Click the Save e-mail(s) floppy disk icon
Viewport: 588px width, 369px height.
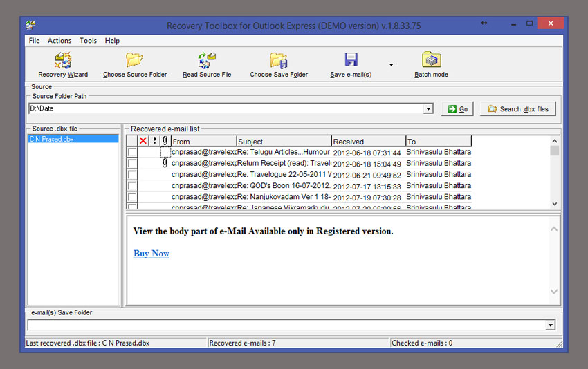(351, 59)
